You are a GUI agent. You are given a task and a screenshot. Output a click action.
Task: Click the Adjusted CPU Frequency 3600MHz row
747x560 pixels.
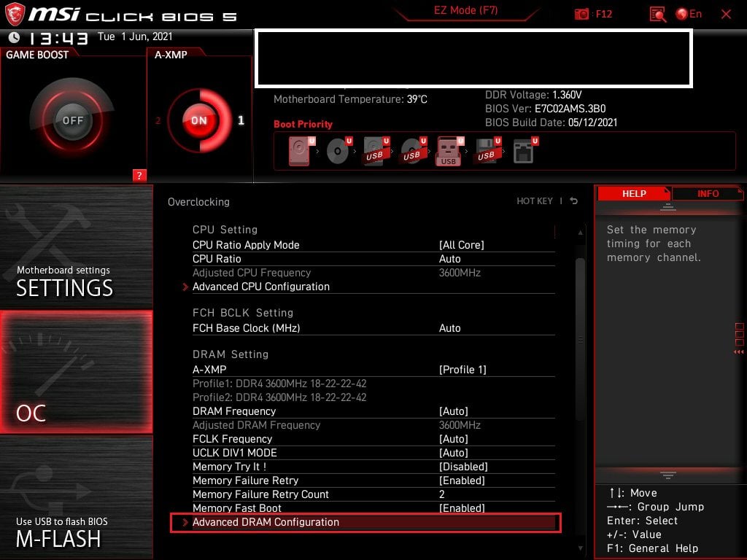(x=373, y=273)
